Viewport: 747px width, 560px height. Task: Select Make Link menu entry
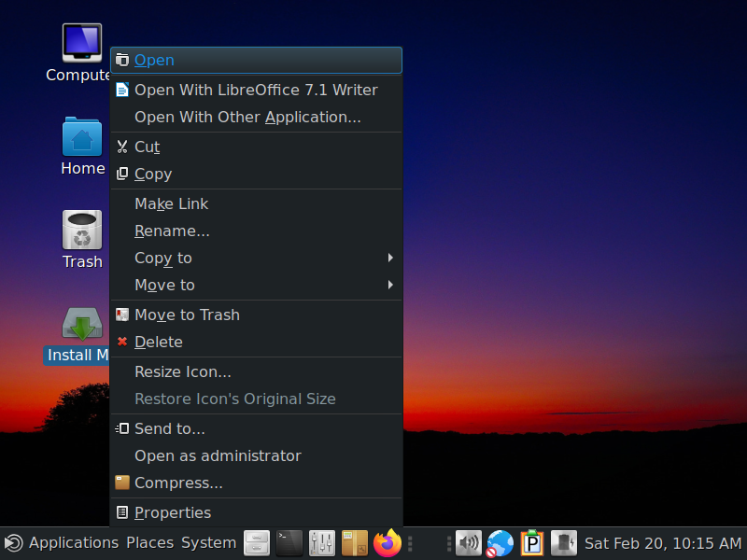point(256,203)
